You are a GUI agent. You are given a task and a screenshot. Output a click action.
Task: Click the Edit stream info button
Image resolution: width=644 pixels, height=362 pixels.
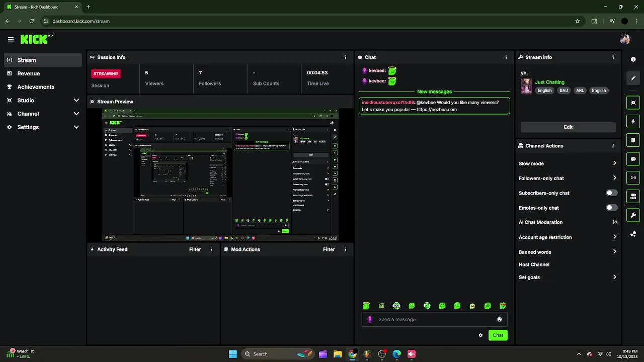tap(568, 127)
